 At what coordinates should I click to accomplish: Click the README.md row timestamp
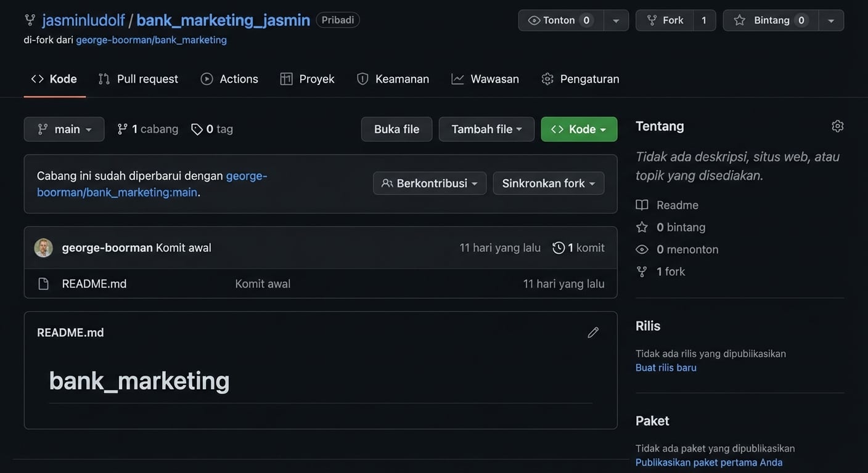[564, 284]
